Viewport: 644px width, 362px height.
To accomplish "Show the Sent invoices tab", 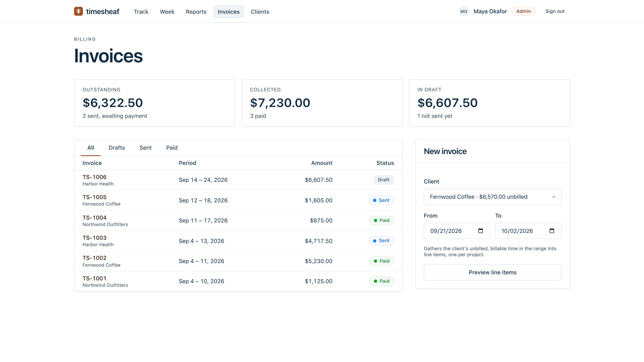I will click(145, 148).
